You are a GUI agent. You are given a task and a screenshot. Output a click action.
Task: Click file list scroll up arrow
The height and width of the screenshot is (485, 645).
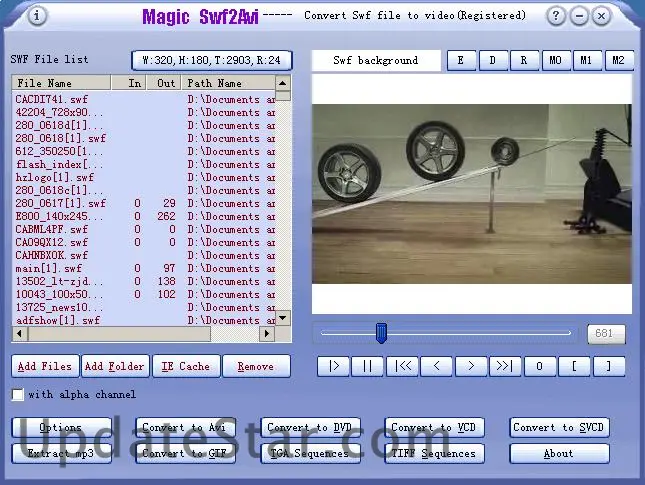click(x=283, y=83)
